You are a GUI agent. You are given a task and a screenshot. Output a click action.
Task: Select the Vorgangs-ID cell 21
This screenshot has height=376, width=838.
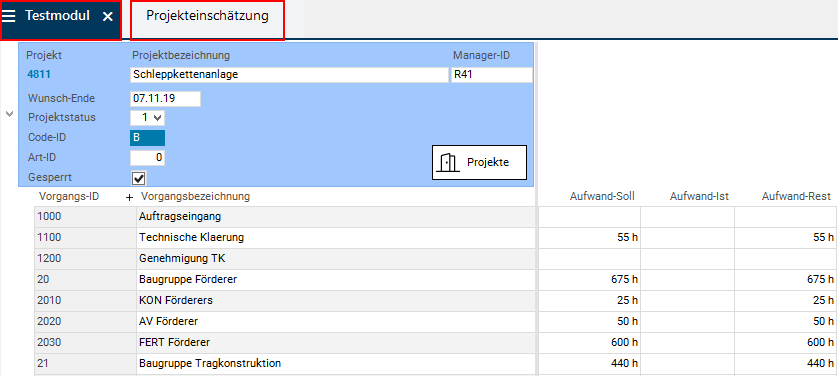click(86, 364)
